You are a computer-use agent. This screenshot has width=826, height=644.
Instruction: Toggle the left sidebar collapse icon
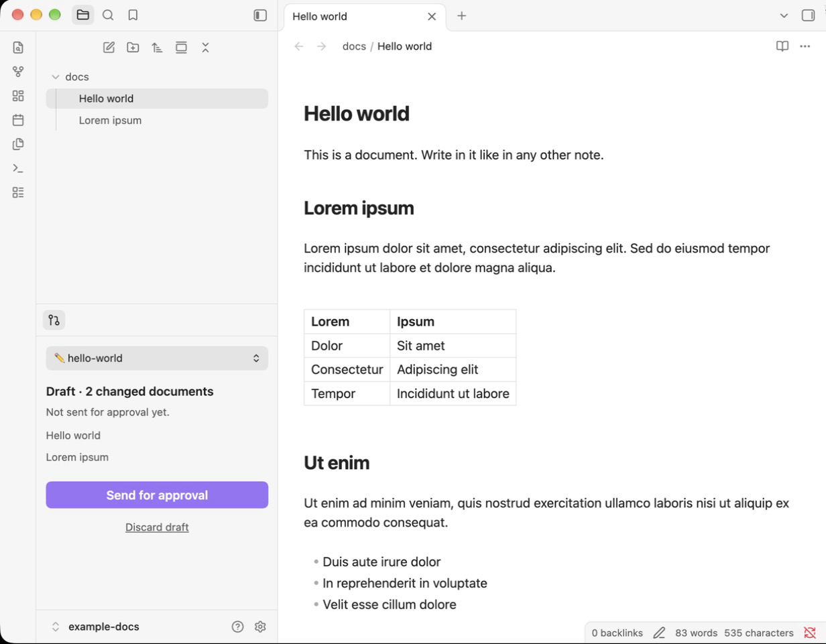[260, 15]
